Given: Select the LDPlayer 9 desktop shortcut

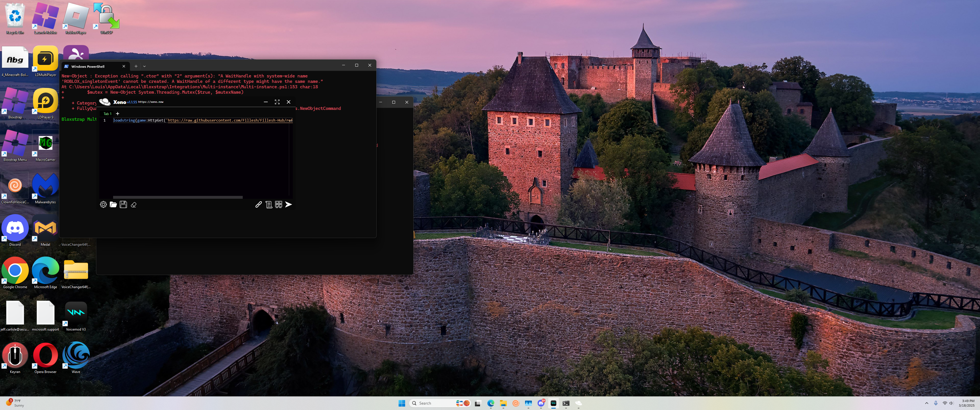Looking at the screenshot, I should tap(45, 103).
